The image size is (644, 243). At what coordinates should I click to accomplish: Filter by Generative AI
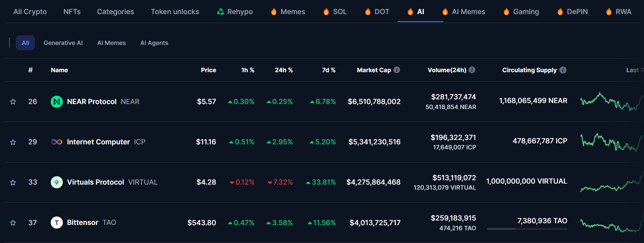point(63,43)
